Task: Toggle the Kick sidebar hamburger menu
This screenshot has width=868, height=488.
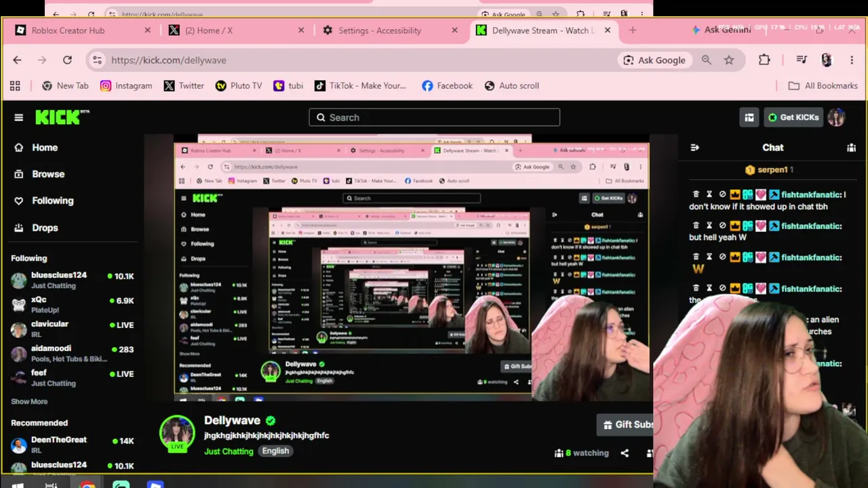Action: pos(18,117)
